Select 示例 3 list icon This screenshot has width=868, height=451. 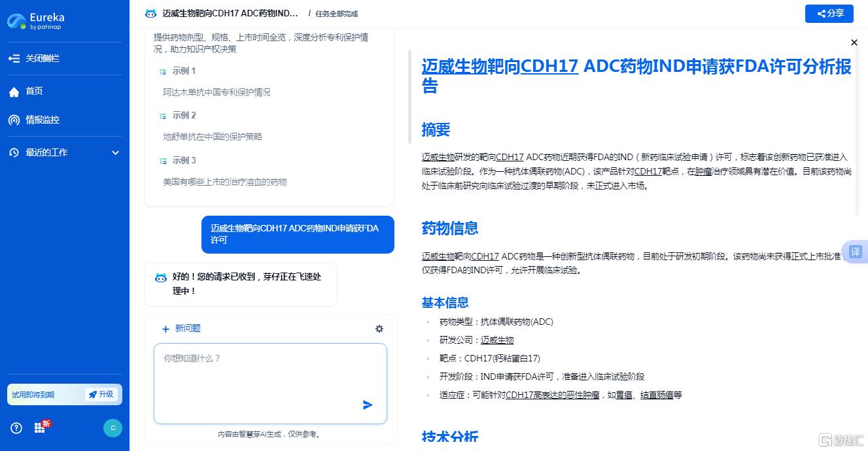tap(163, 161)
